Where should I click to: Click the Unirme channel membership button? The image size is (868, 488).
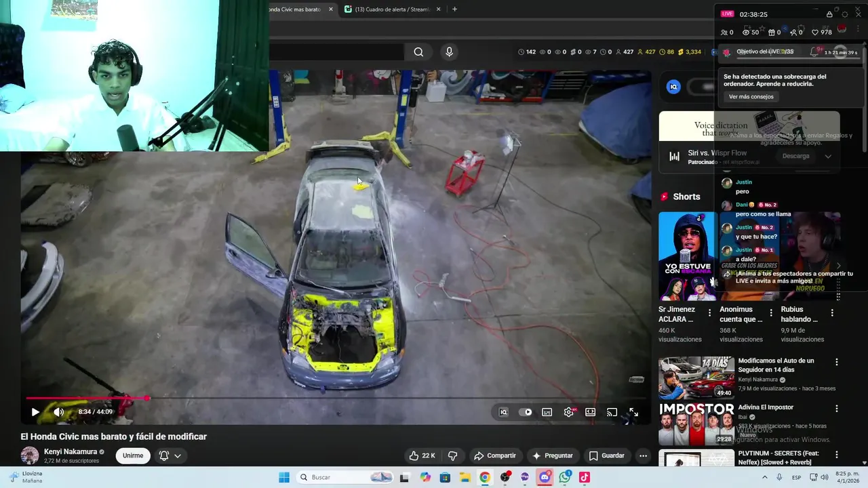pyautogui.click(x=133, y=455)
